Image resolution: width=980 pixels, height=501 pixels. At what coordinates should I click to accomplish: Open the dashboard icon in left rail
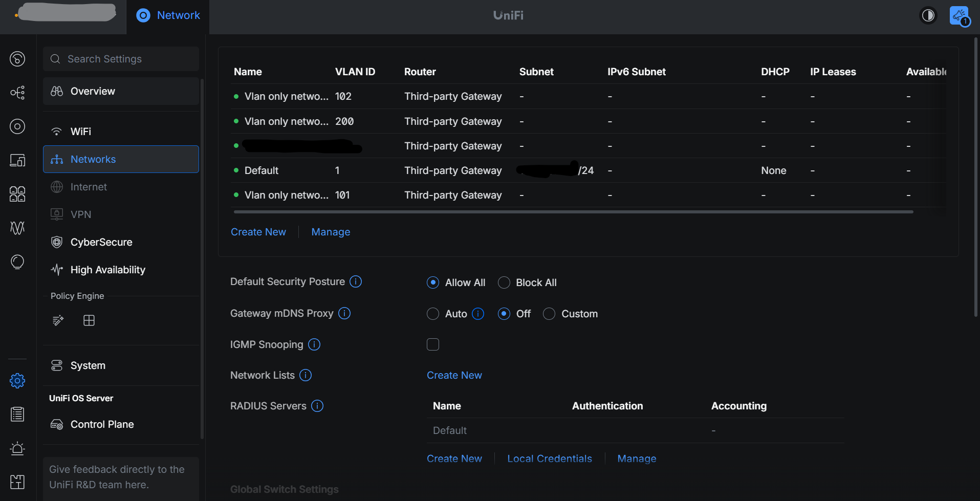17,59
